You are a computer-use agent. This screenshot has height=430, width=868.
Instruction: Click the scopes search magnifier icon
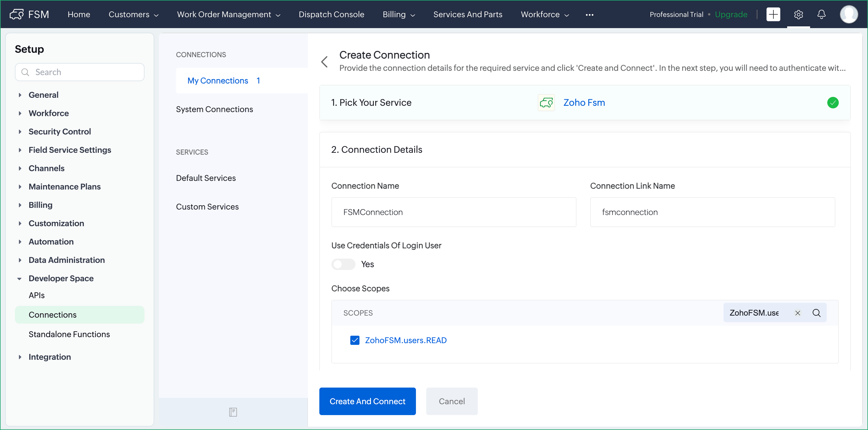coord(816,313)
